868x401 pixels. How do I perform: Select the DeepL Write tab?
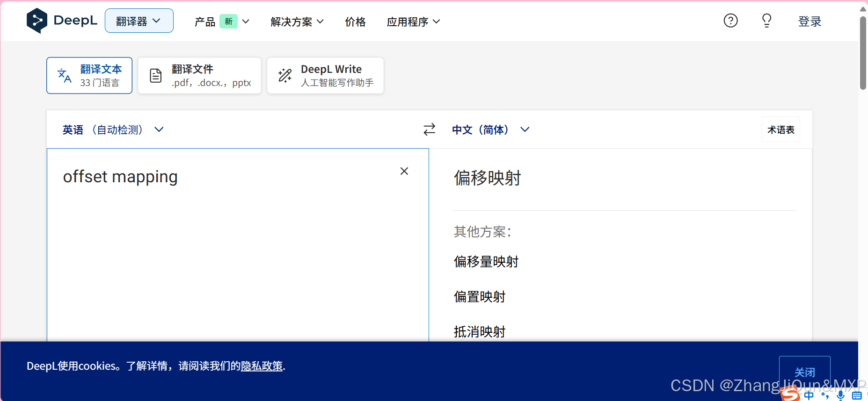(x=325, y=76)
